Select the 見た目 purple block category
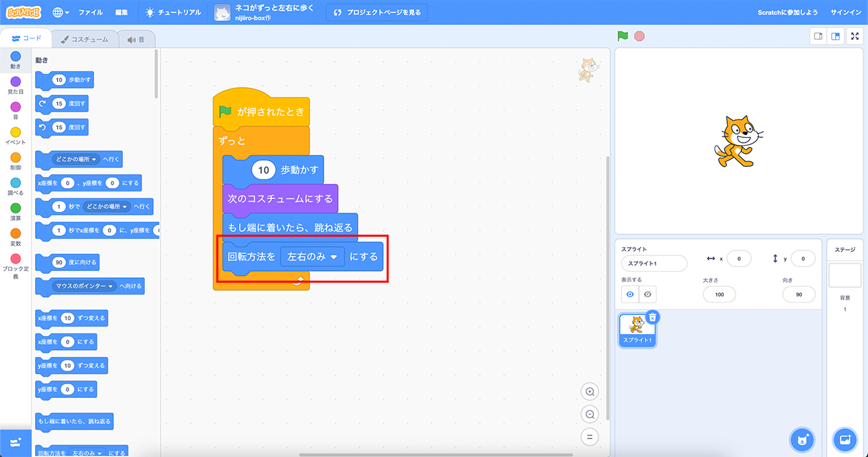Image resolution: width=868 pixels, height=457 pixels. pos(16,86)
